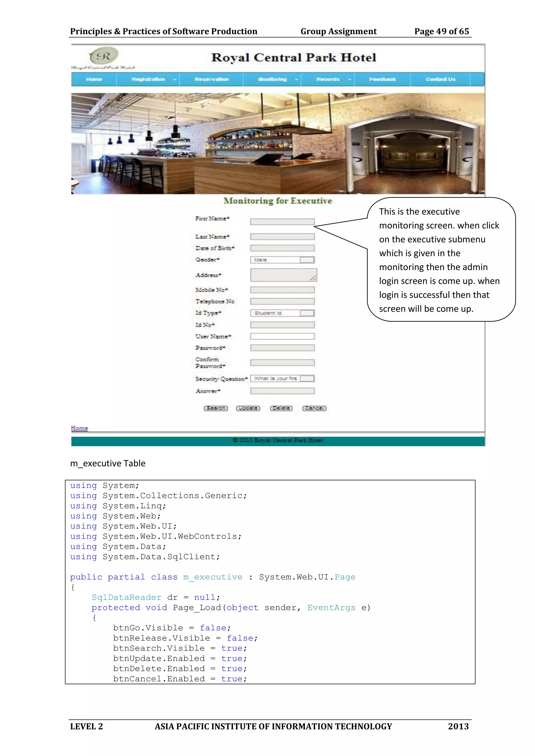Expand the Records menu arrow

350,80
